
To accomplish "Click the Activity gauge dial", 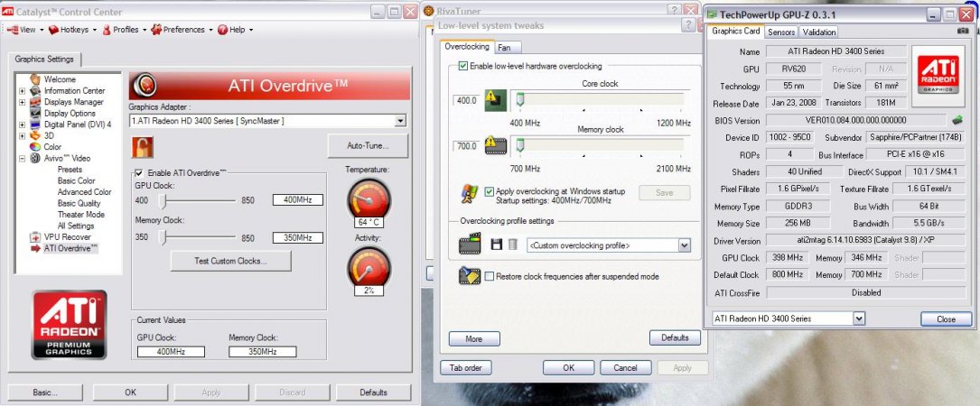I will tap(369, 267).
